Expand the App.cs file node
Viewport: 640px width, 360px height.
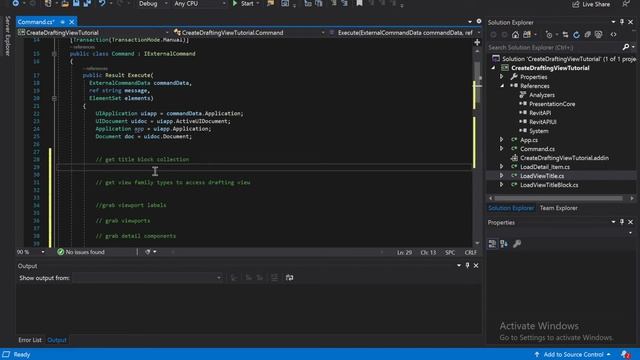pos(502,140)
